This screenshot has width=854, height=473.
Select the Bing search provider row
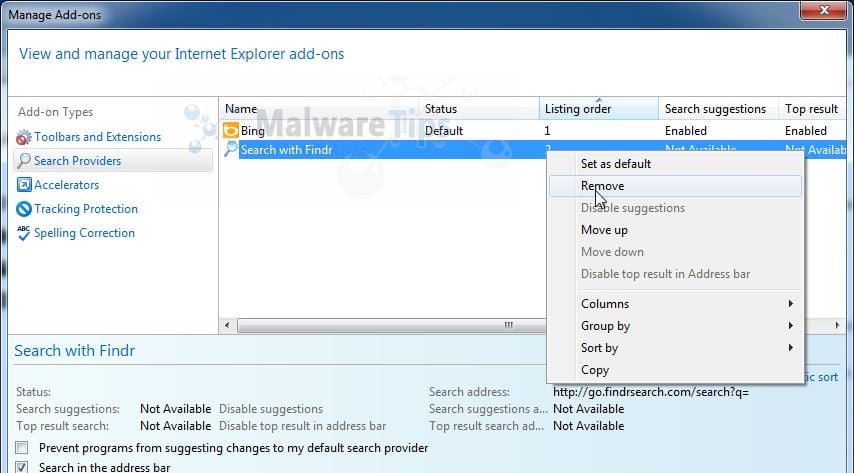pyautogui.click(x=533, y=130)
